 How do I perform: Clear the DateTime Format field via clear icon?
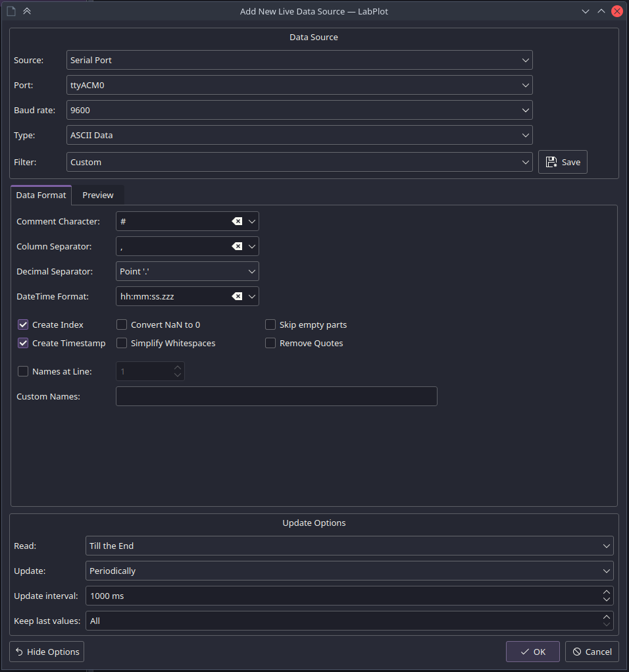point(238,296)
